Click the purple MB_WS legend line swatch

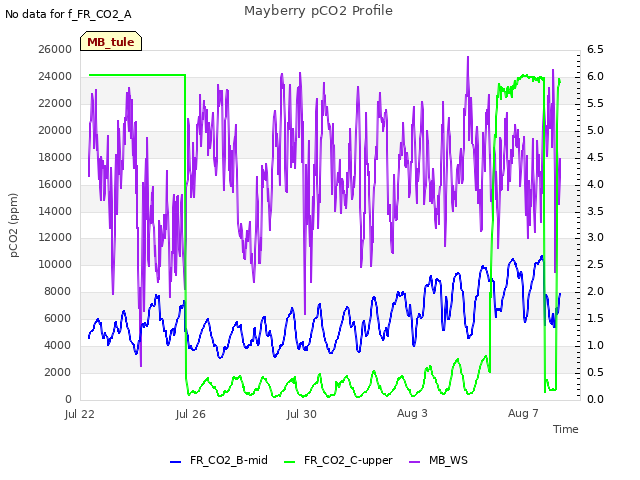(x=414, y=462)
